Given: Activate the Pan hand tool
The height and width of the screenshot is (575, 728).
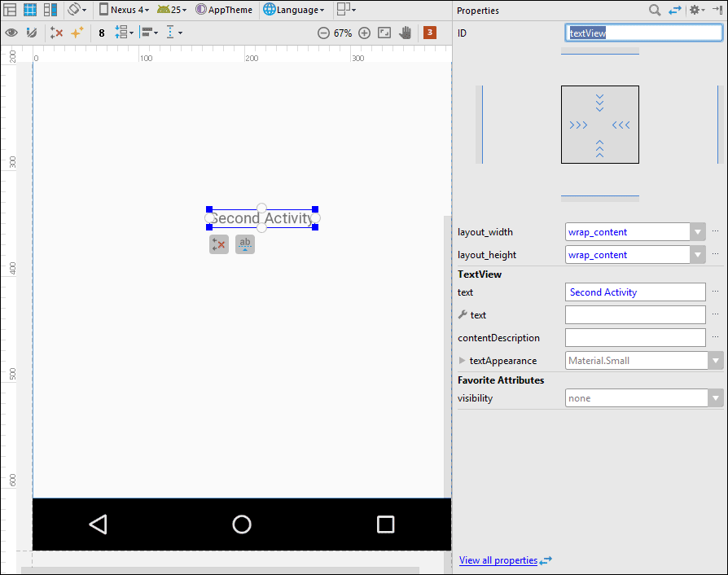Looking at the screenshot, I should tap(405, 33).
